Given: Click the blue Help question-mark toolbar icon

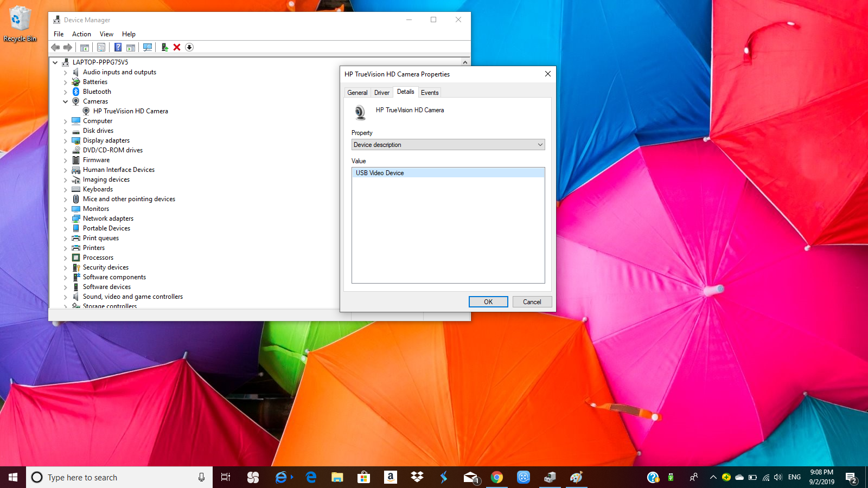Looking at the screenshot, I should (x=118, y=47).
